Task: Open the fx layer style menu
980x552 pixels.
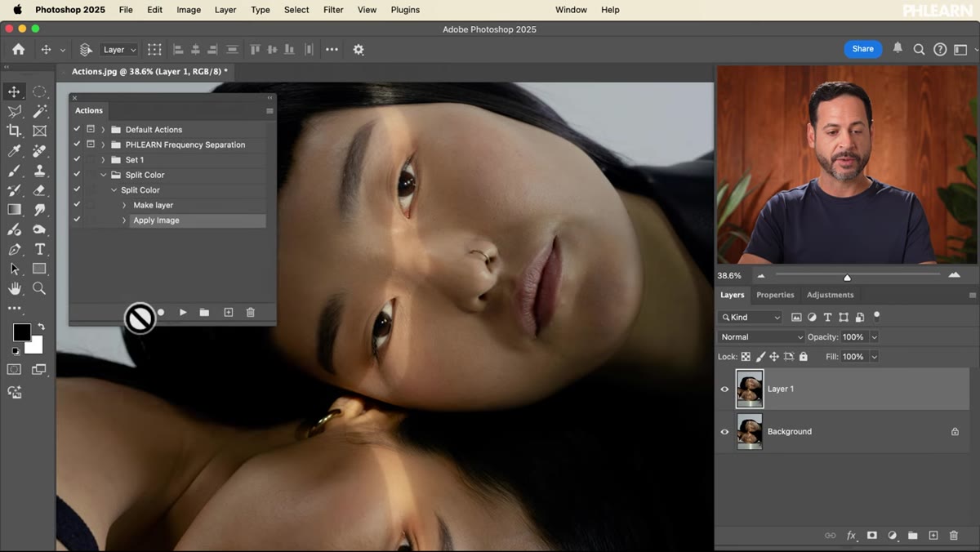Action: 851,536
